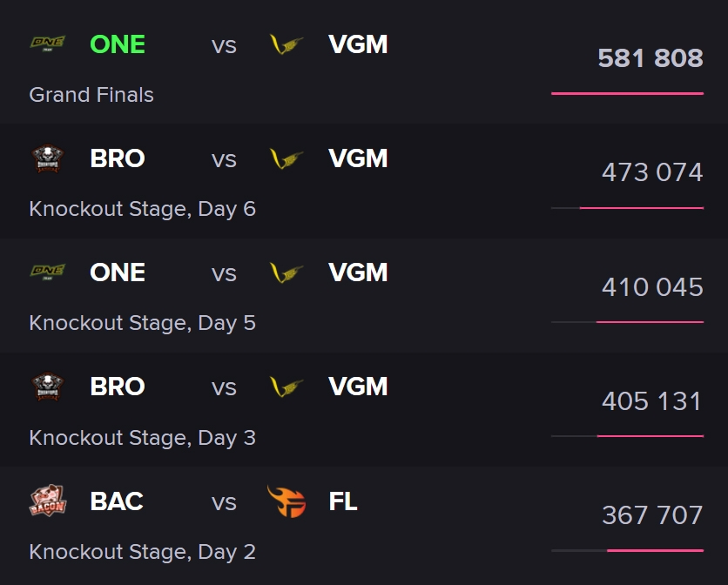Click VGM logo in Knockout Day 6 row
Image resolution: width=728 pixels, height=585 pixels.
point(286,158)
